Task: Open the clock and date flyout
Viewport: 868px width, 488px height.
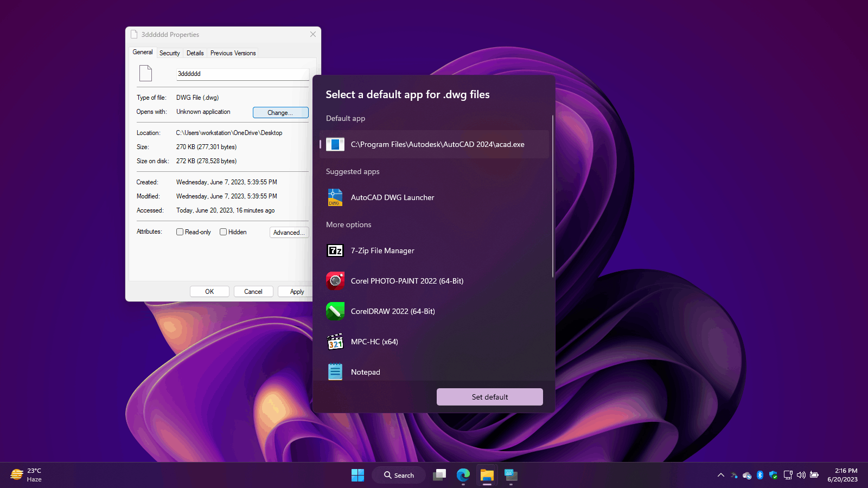Action: (843, 475)
